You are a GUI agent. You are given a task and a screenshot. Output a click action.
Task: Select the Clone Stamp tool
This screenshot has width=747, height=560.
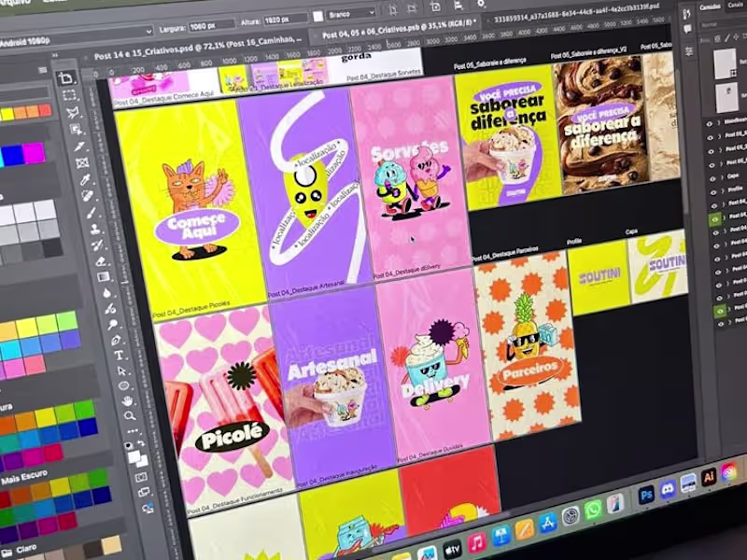pos(94,229)
